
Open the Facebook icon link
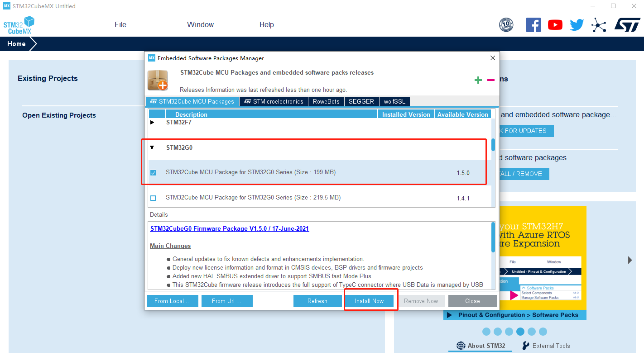(x=533, y=25)
